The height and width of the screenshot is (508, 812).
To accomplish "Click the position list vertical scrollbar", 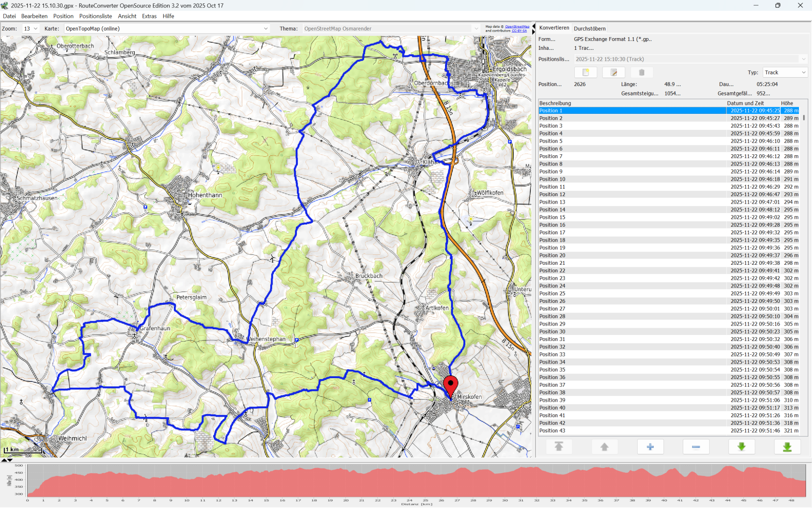I will [x=804, y=118].
